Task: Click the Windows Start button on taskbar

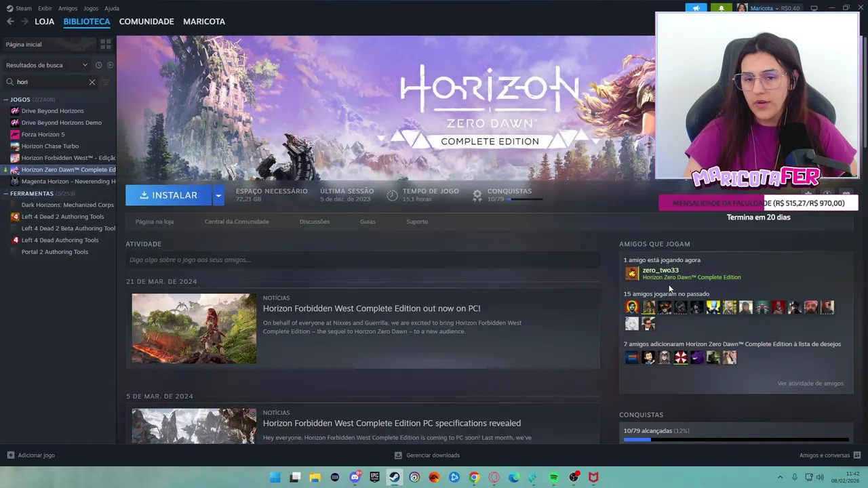Action: click(x=275, y=477)
